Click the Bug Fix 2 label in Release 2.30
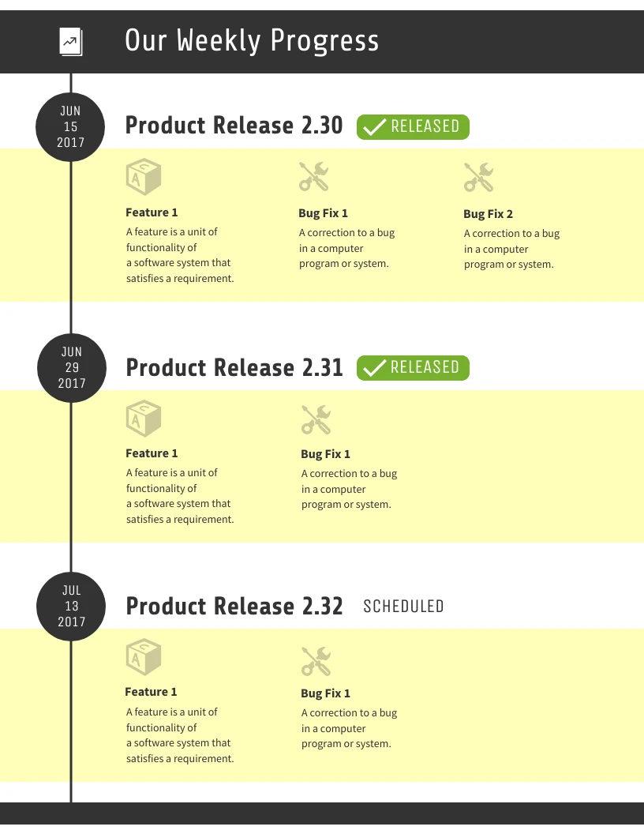644x834 pixels. [x=488, y=214]
